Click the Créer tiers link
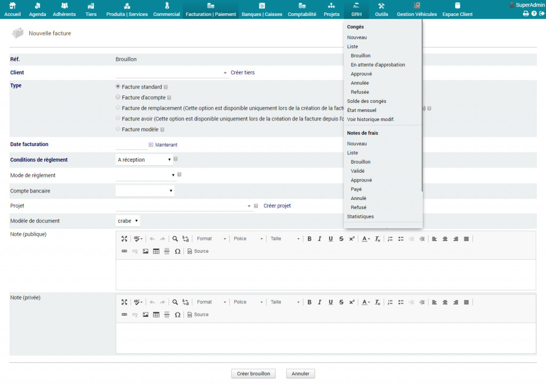The image size is (546, 392). [x=243, y=73]
